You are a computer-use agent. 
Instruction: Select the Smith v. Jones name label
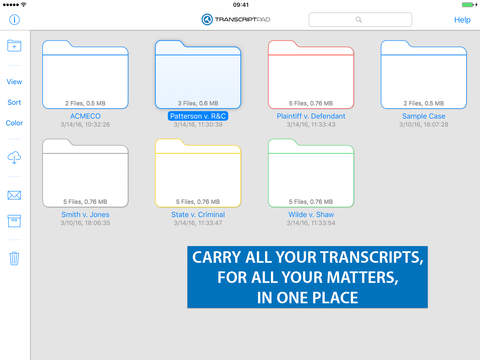(x=85, y=215)
